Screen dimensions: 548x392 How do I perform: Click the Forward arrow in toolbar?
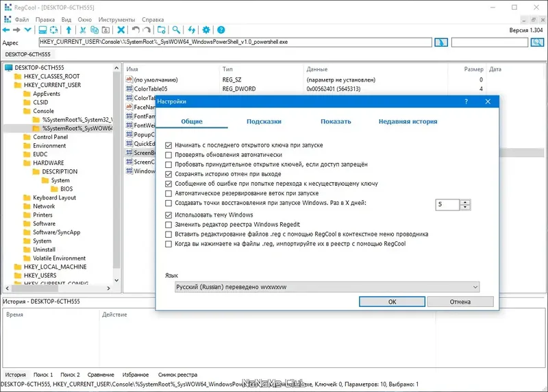(16, 30)
